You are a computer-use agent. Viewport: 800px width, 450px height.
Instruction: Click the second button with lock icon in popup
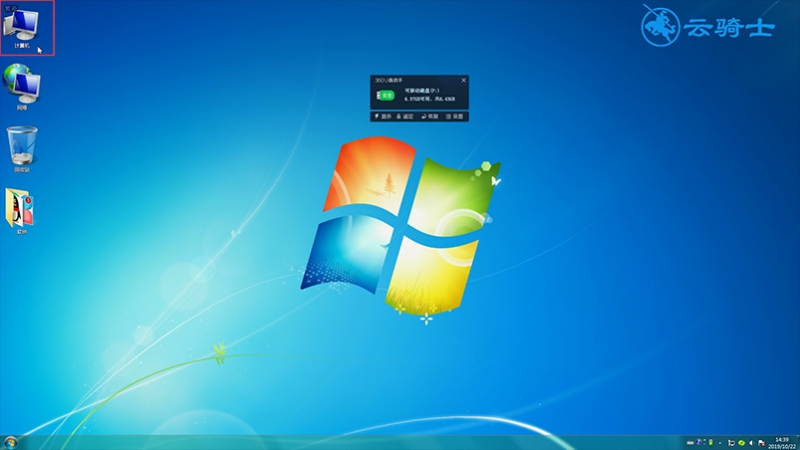tap(405, 116)
